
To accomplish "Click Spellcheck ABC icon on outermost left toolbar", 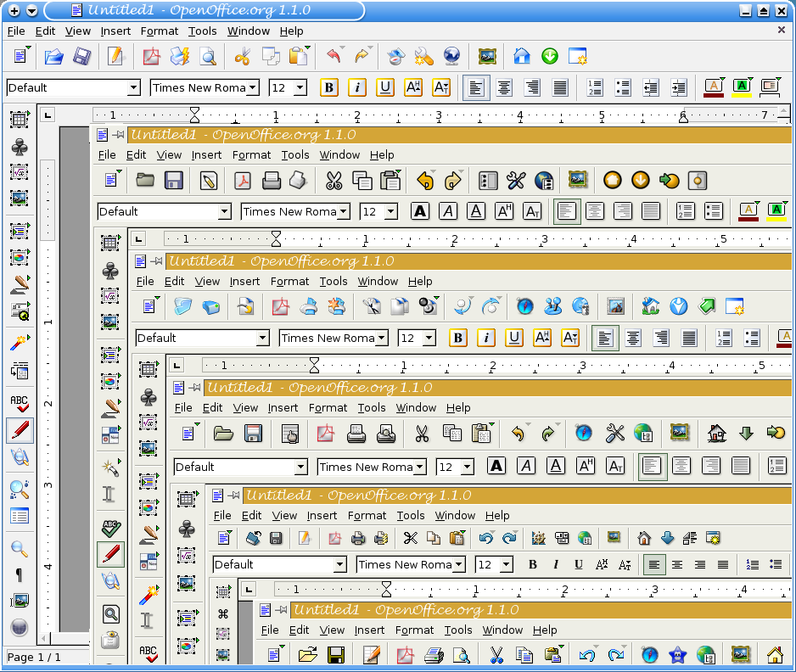I will [x=20, y=404].
